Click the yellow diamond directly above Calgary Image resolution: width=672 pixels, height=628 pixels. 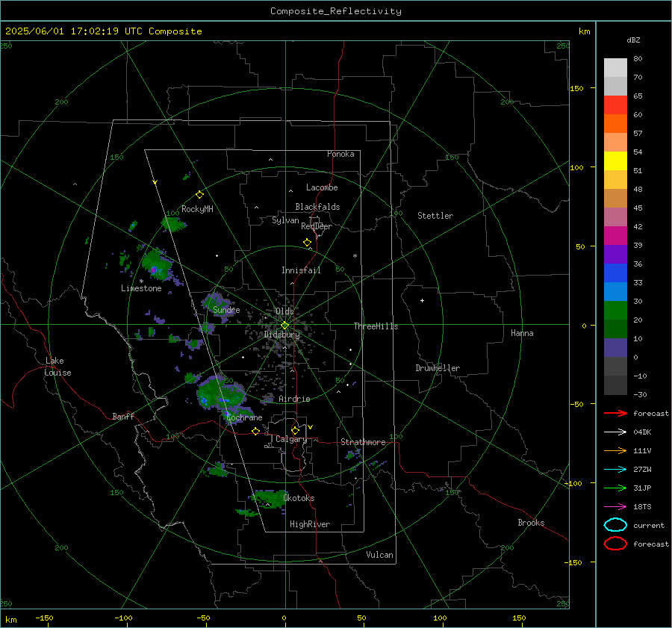click(295, 430)
